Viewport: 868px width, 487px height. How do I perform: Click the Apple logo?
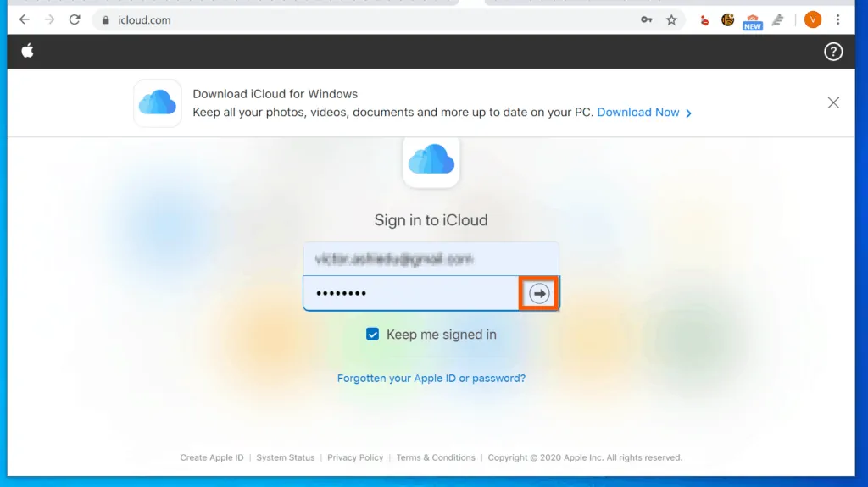pyautogui.click(x=27, y=51)
